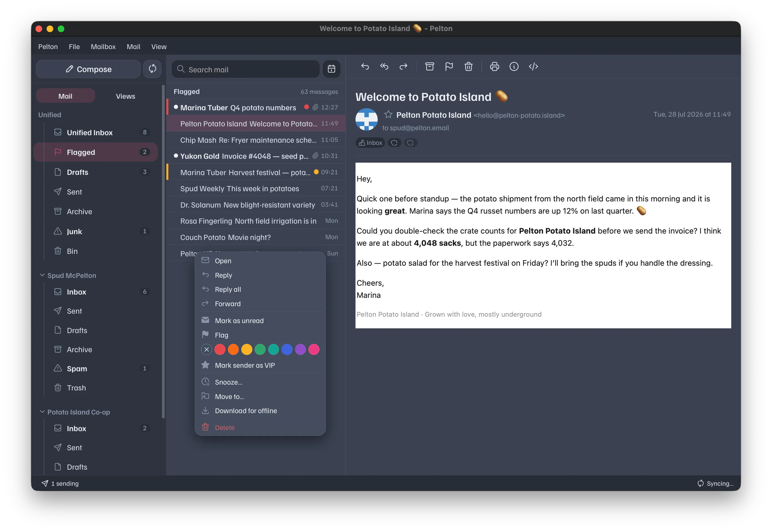This screenshot has width=772, height=532.
Task: Click the Inbox tag chip on the message header
Action: pos(370,143)
